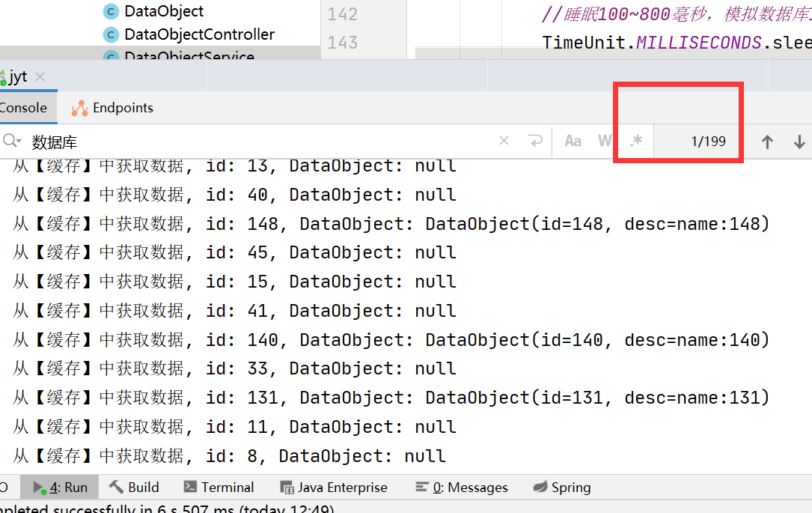This screenshot has height=513, width=812.
Task: Click log line with id: 41
Action: (234, 310)
